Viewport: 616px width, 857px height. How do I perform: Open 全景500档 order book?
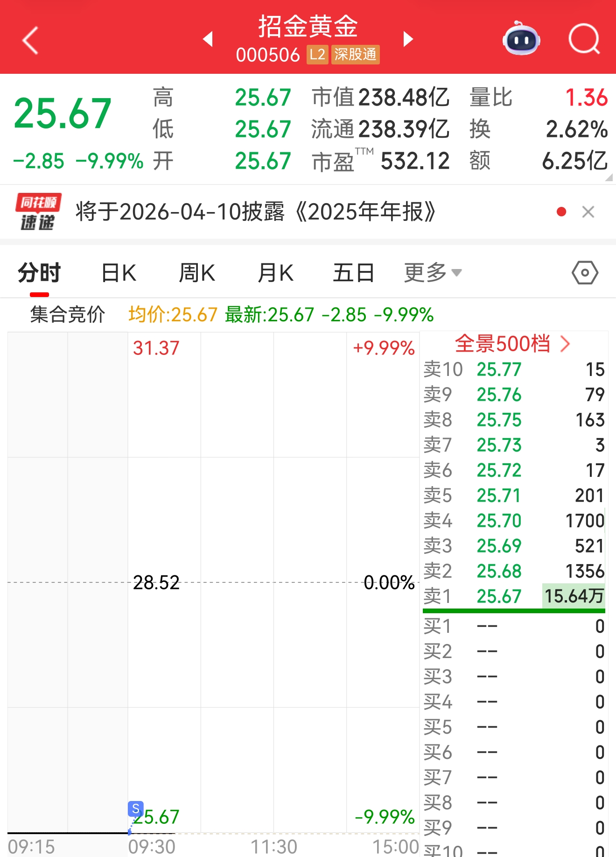pos(512,344)
